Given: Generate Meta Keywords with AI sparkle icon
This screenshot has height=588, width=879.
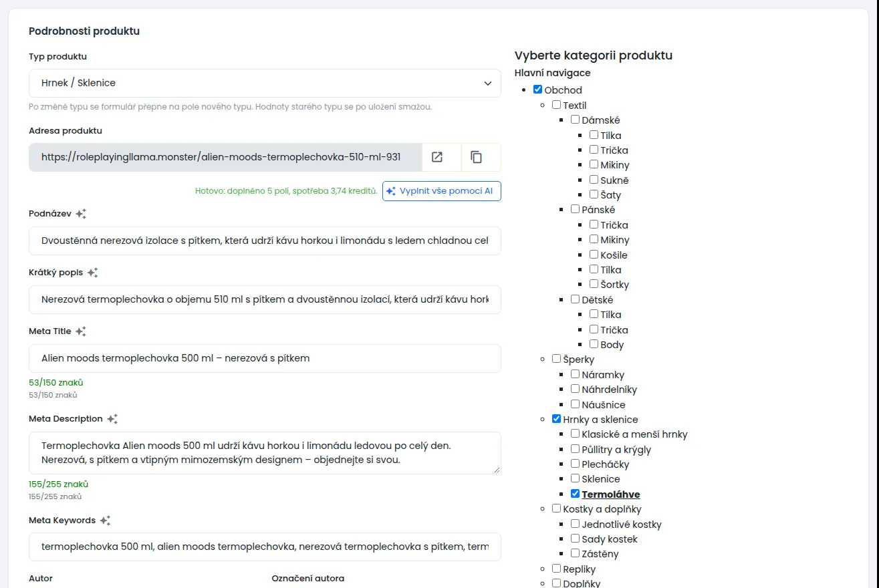Looking at the screenshot, I should [x=105, y=521].
